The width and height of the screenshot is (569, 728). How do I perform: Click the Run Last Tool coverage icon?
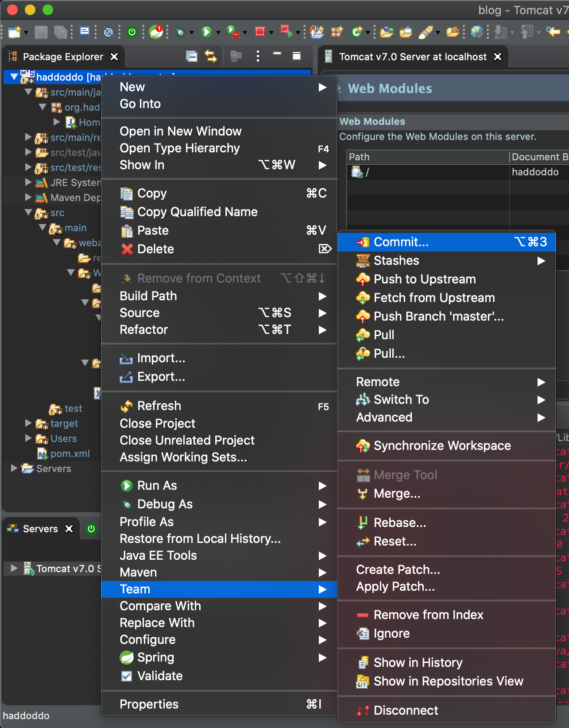click(233, 32)
